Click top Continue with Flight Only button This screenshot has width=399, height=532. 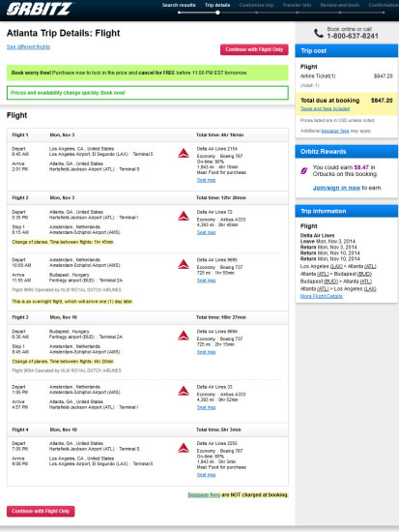pos(254,49)
